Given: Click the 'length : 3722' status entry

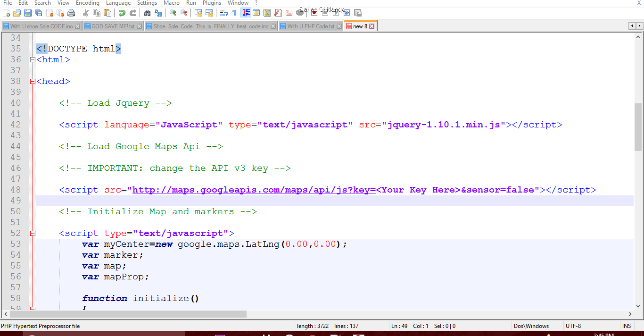Looking at the screenshot, I should (313, 326).
